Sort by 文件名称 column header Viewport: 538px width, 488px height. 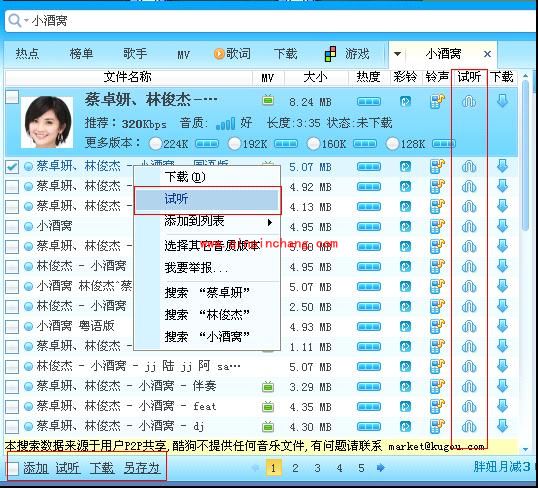[128, 77]
